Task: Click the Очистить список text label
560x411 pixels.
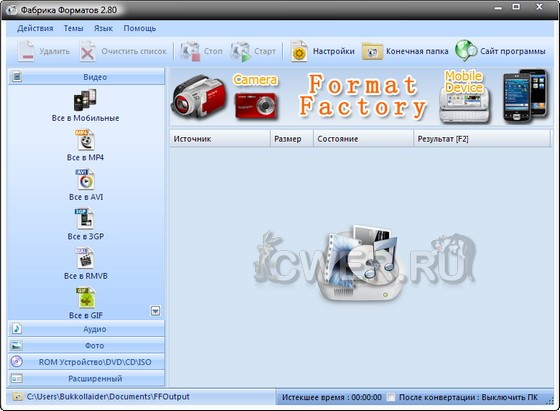Action: [134, 51]
